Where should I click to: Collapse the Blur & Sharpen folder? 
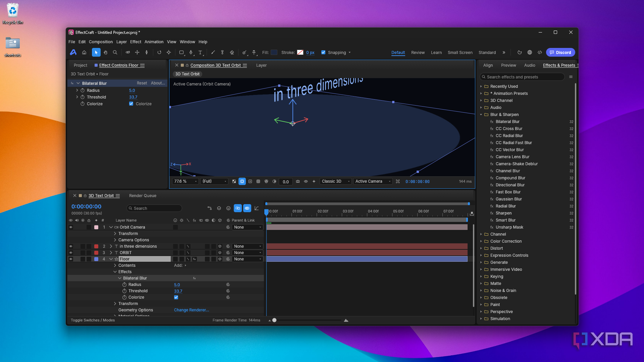click(481, 115)
